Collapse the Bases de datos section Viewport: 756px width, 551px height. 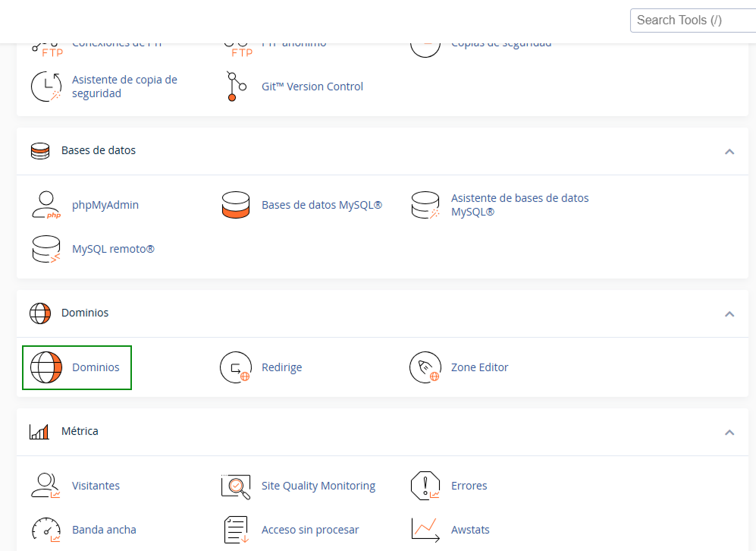pos(729,151)
